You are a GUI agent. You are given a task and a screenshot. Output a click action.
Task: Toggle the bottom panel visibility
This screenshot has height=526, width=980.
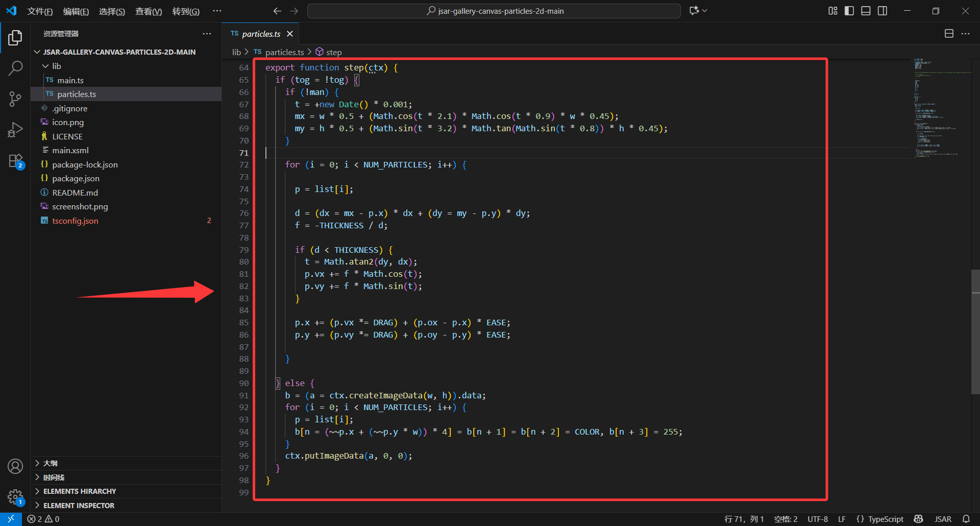(866, 11)
